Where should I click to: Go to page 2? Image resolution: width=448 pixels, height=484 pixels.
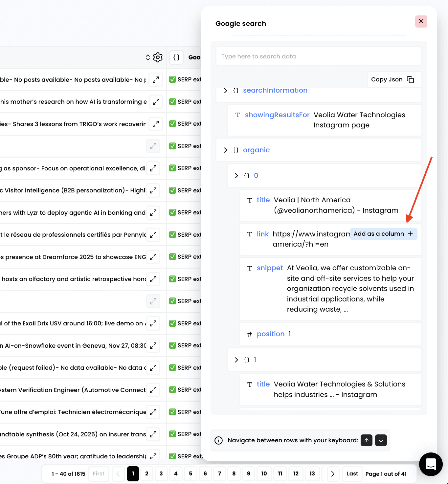(147, 473)
